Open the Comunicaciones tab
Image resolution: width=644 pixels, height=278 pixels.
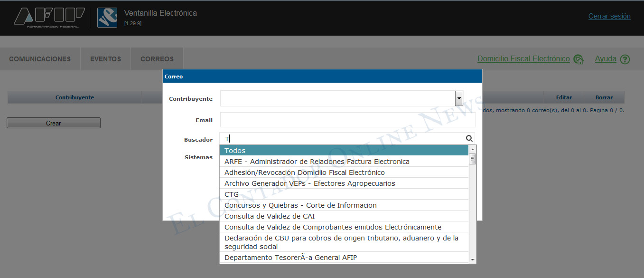[40, 59]
